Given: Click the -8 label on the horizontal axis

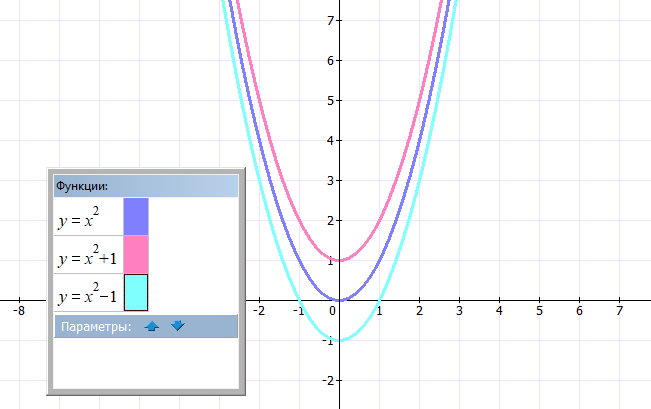Looking at the screenshot, I should [18, 312].
